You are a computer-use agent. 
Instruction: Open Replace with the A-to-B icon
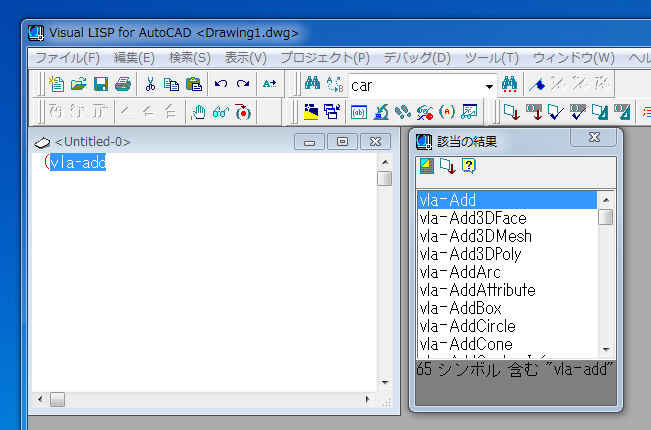tap(335, 84)
